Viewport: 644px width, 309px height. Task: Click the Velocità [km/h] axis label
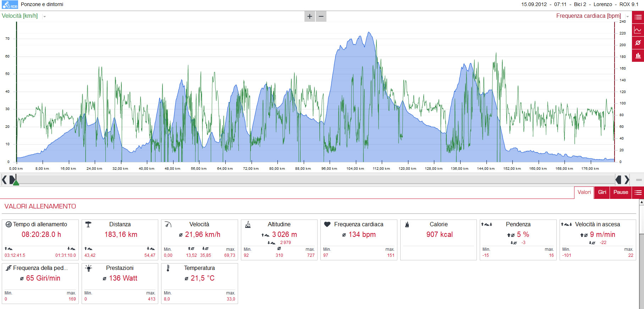pyautogui.click(x=20, y=16)
